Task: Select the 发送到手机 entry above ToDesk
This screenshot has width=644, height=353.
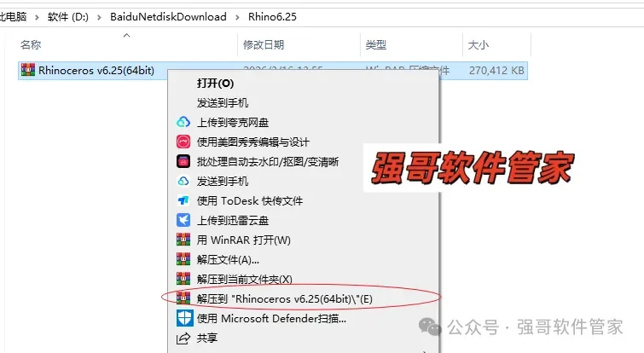Action: click(x=222, y=181)
